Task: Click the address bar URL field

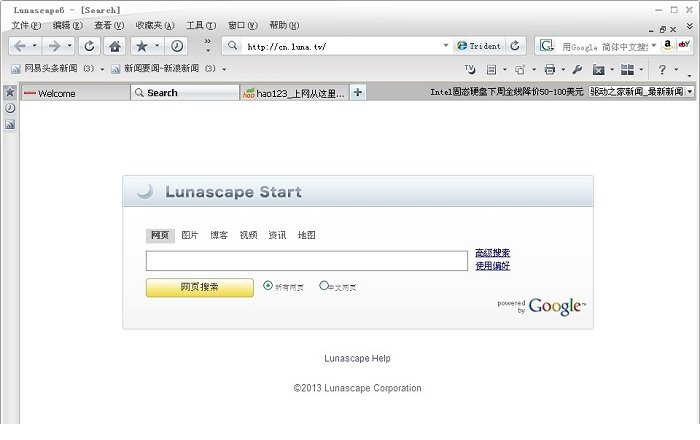Action: tap(342, 46)
